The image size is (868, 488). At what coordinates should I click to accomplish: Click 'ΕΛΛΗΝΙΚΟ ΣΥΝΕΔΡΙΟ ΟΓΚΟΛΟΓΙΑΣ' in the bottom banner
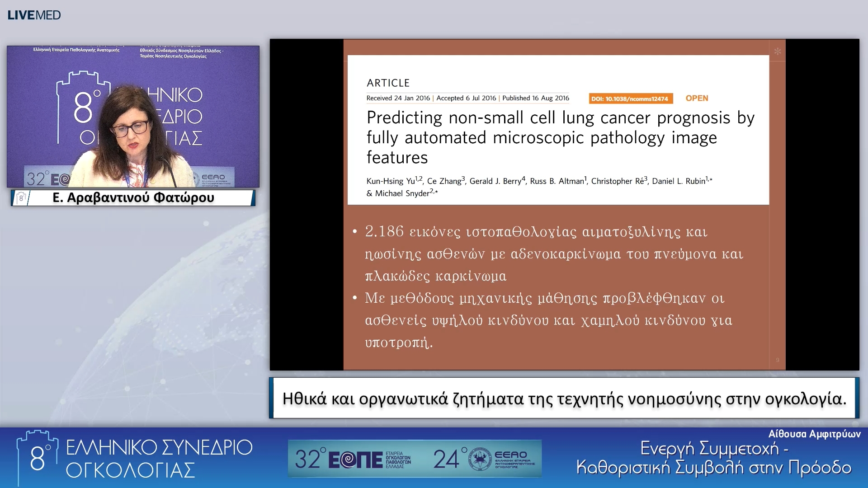tap(159, 459)
